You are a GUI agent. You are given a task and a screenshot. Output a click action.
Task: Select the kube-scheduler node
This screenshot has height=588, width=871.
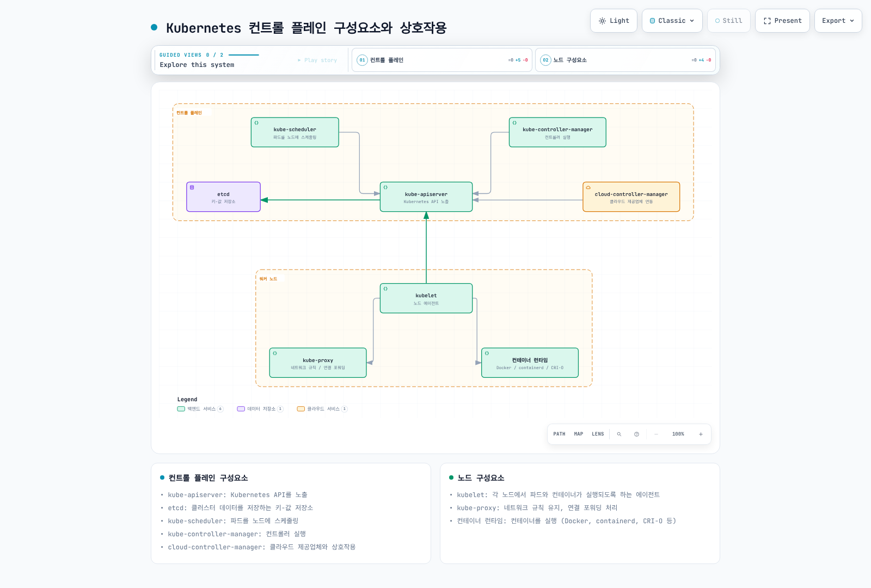[295, 132]
